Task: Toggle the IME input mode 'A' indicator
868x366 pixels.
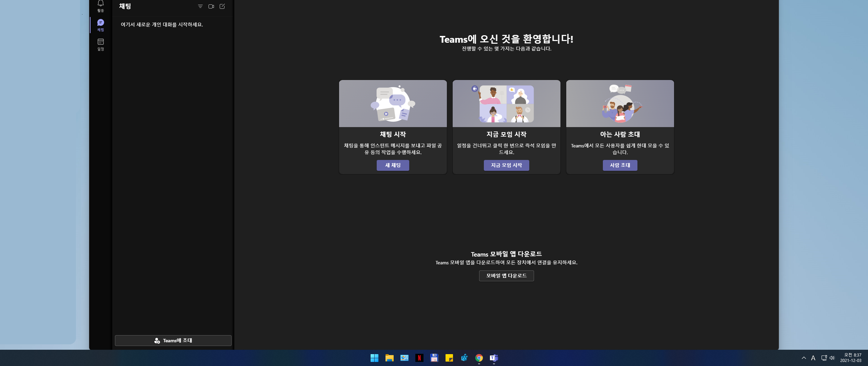Action: coord(813,358)
